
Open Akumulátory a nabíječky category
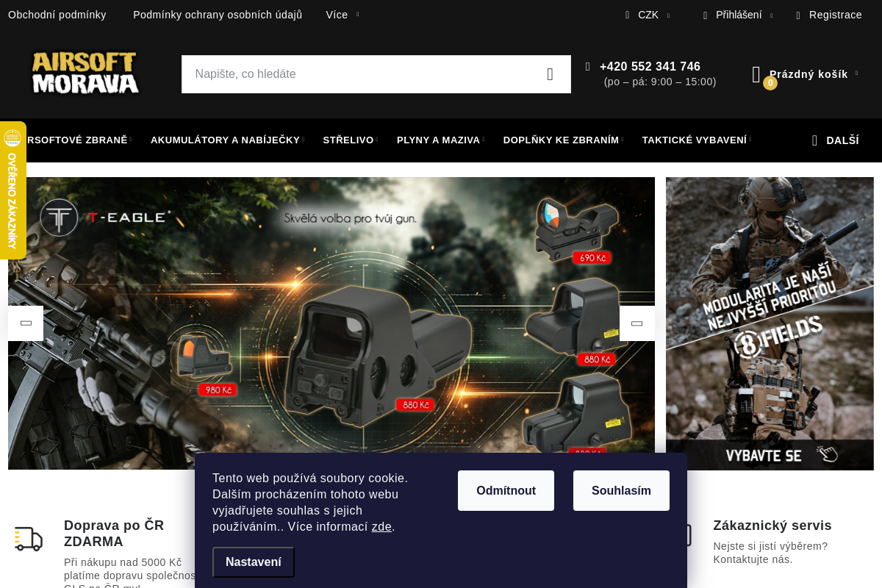[x=225, y=140]
